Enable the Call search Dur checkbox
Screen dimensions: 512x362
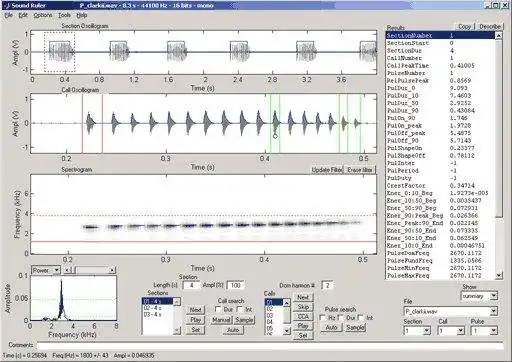[x=218, y=310]
